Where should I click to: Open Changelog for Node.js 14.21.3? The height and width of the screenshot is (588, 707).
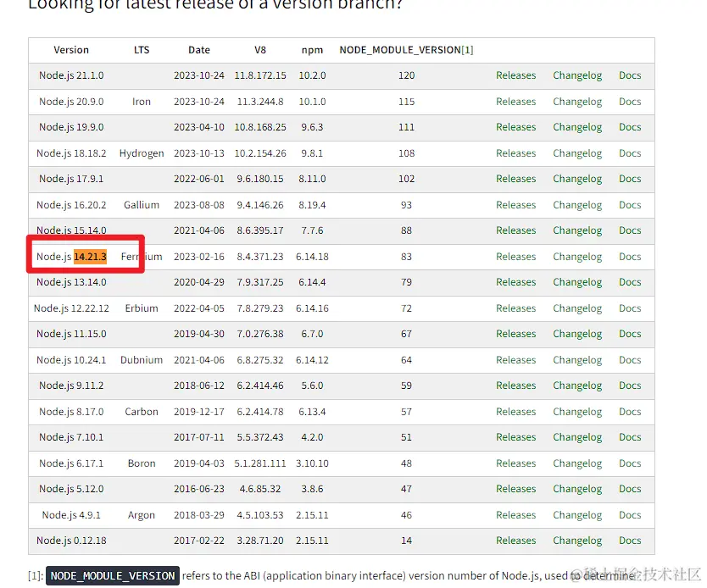tap(577, 257)
